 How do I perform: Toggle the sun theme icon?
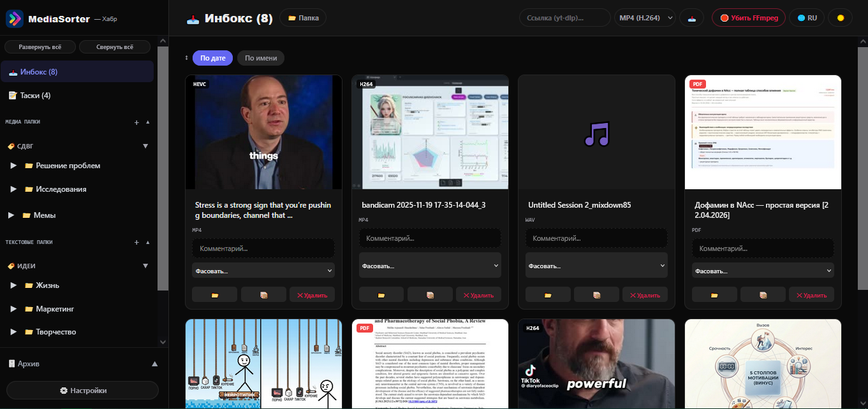pyautogui.click(x=841, y=18)
